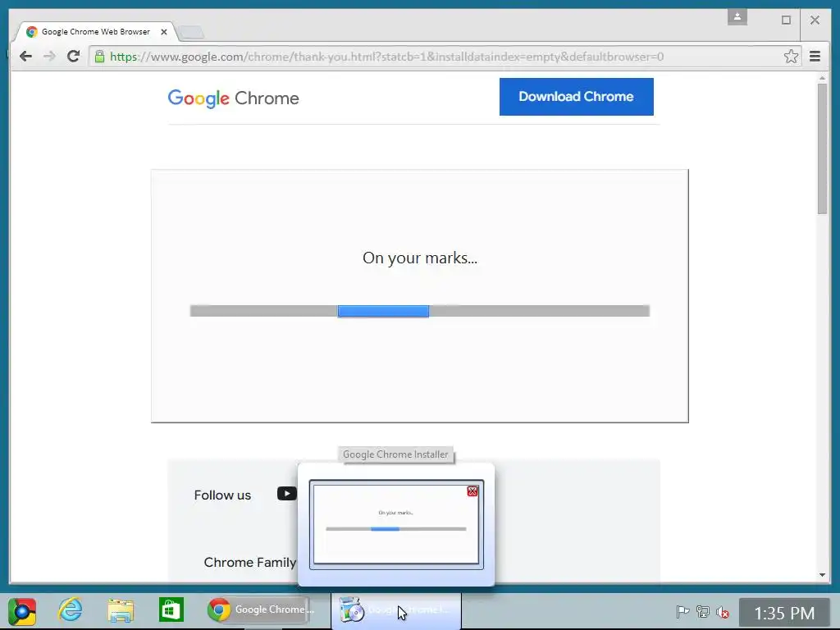Close the Chrome browser window
The image size is (840, 630).
click(x=815, y=20)
